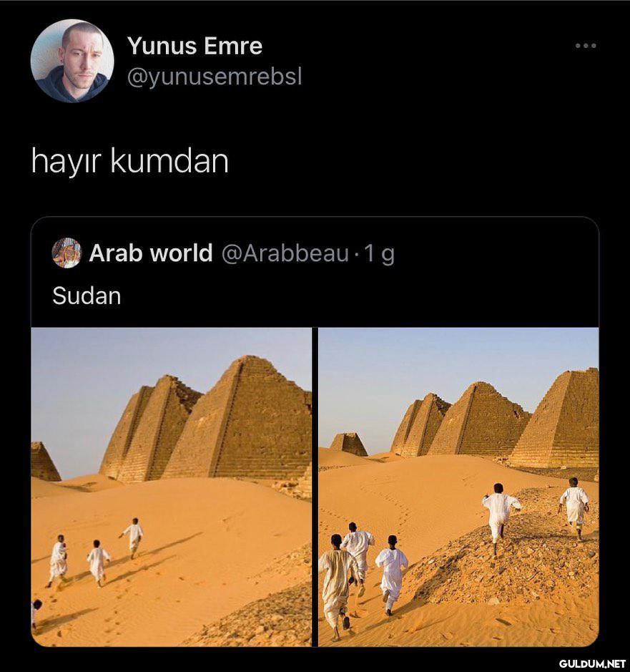630x672 pixels.
Task: Tap the small distant pyramid in right photo
Action: (x=349, y=444)
